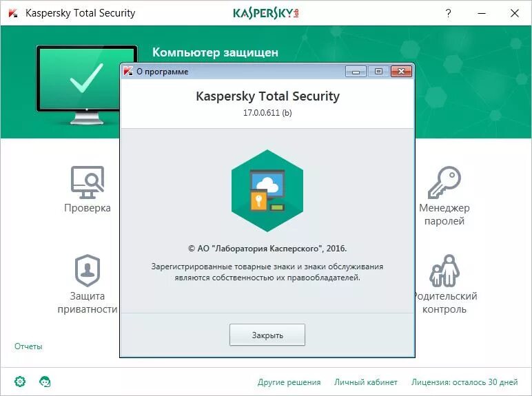Open the Отчеты link
The height and width of the screenshot is (396, 532).
coord(28,346)
